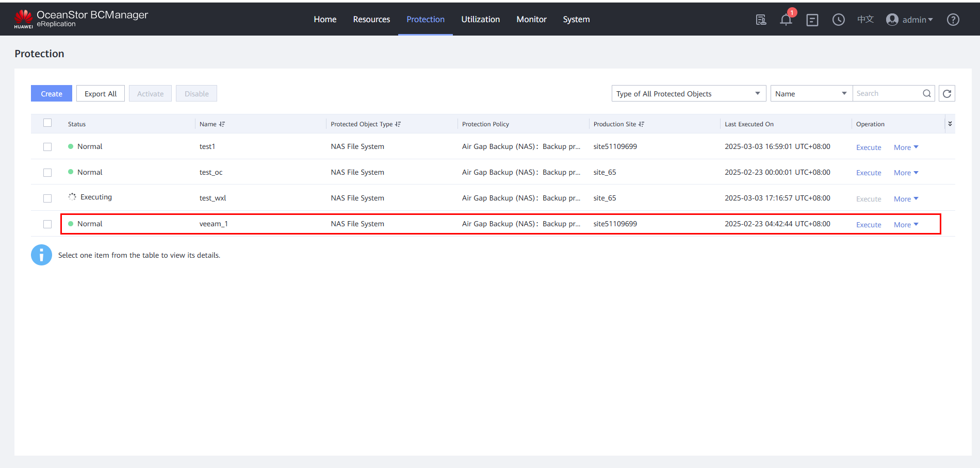Open Type of All Protected Objects dropdown
980x468 pixels.
pyautogui.click(x=689, y=94)
